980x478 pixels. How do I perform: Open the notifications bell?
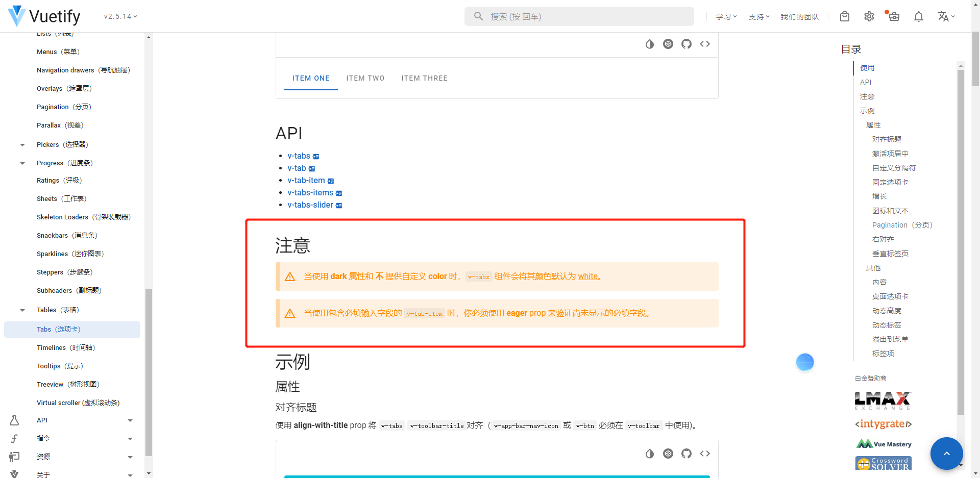point(918,16)
